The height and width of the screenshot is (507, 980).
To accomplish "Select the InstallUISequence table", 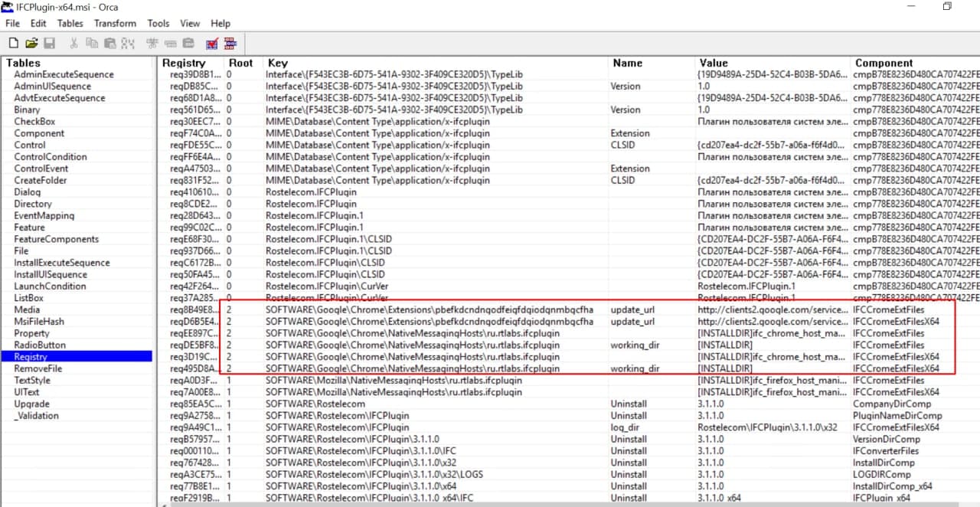I will click(x=51, y=274).
